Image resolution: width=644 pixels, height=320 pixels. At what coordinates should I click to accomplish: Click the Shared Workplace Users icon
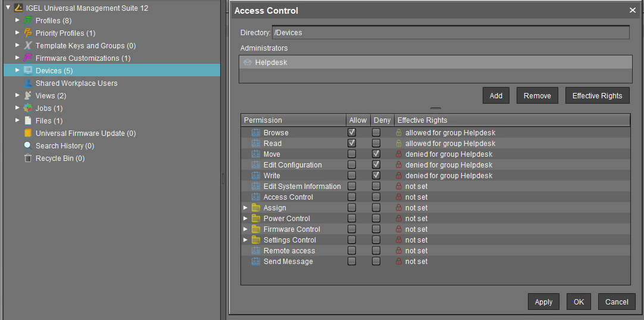coord(27,83)
